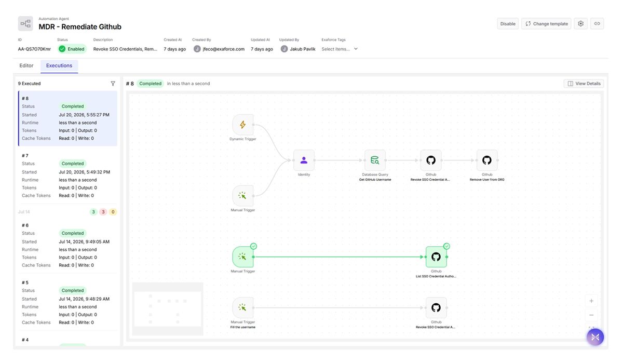Select execution # 6 in the list
623x364 pixels.
tap(67, 245)
